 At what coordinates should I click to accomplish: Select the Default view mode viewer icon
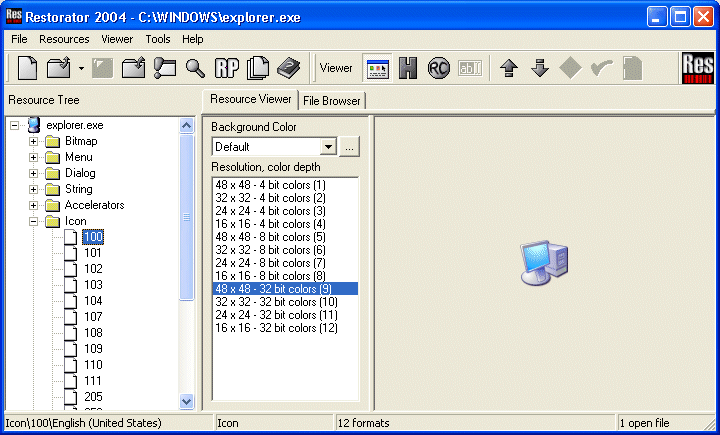tap(377, 68)
